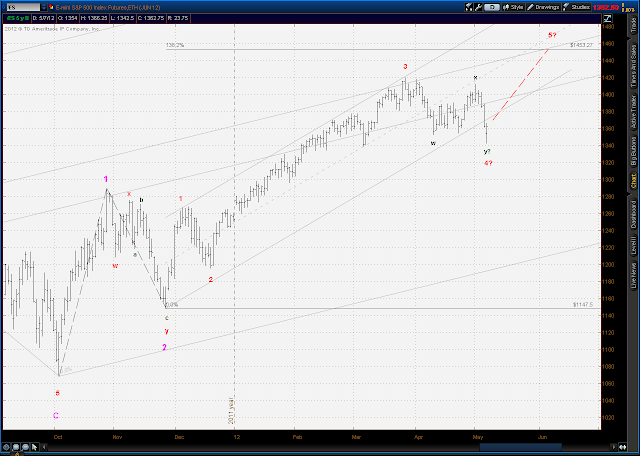Image resolution: width=640 pixels, height=456 pixels.
Task: Click the crosshair icon at bottom left
Action: point(7,447)
